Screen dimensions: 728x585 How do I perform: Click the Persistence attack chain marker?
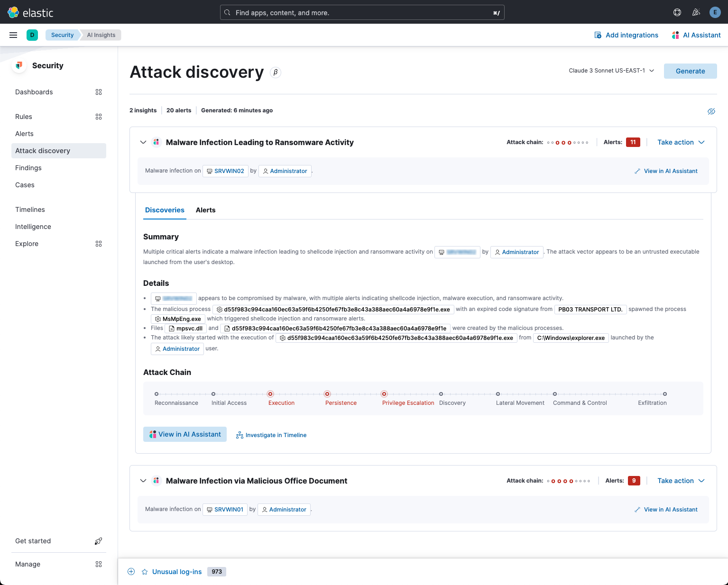point(327,394)
